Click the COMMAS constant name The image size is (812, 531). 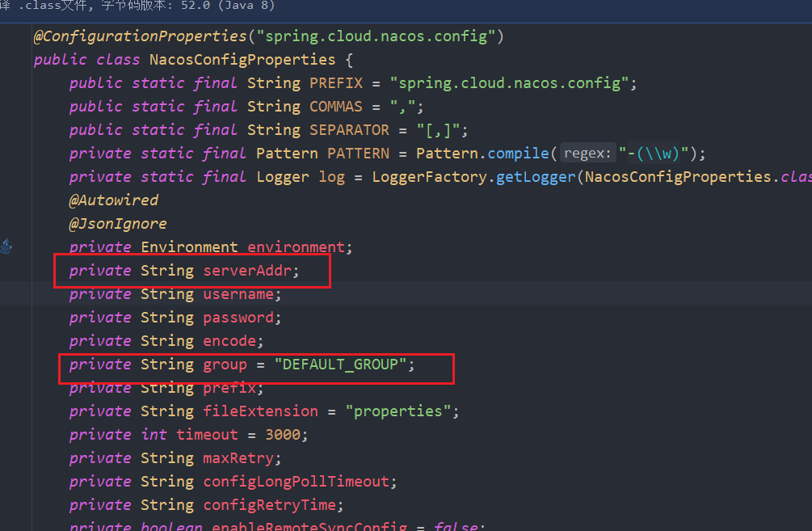coord(336,107)
